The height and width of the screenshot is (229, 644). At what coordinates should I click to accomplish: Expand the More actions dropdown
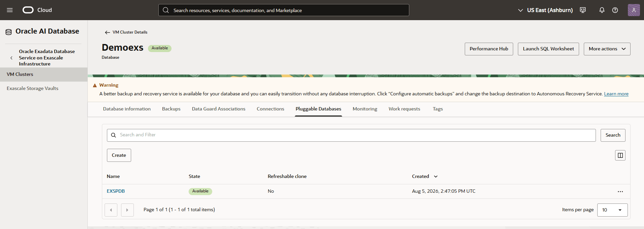pos(607,49)
